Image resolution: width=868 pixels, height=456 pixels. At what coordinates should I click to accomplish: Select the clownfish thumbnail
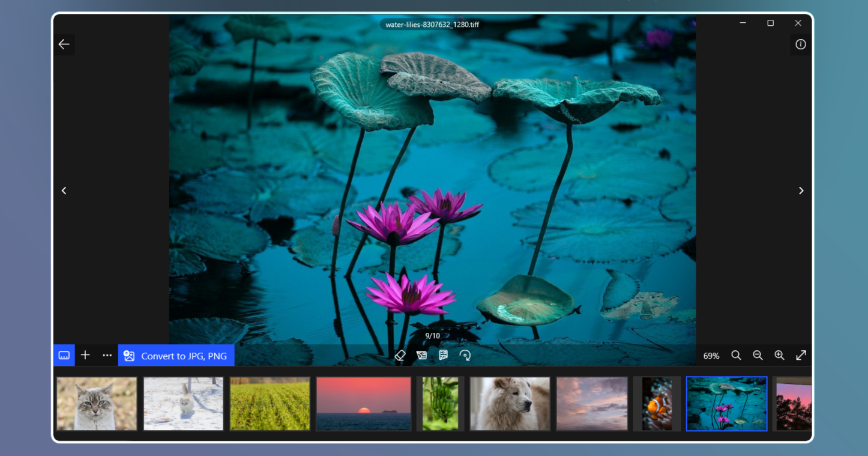[x=657, y=404]
